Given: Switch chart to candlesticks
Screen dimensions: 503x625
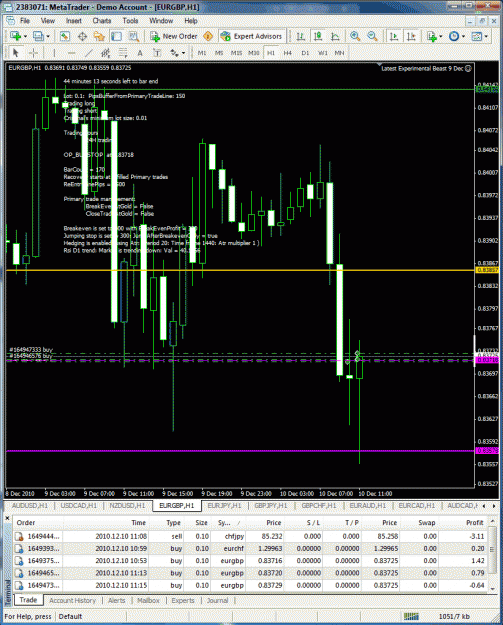Looking at the screenshot, I should [318, 36].
